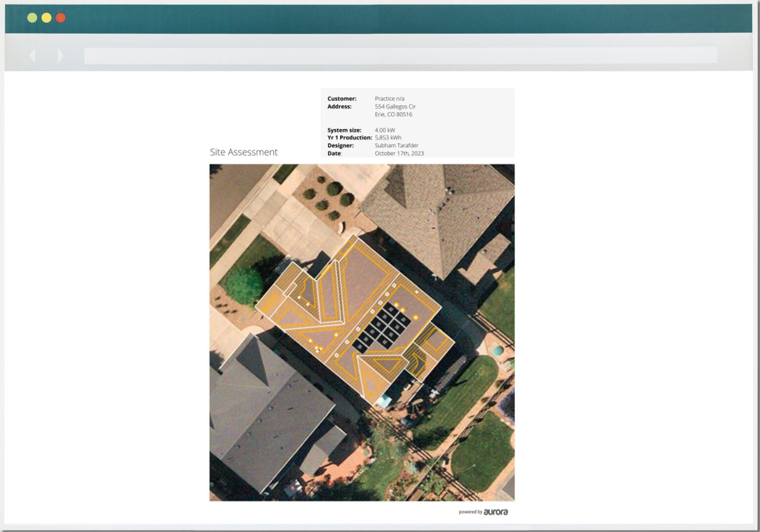Image resolution: width=760 pixels, height=532 pixels.
Task: Click the browser forward arrow
Action: tap(60, 55)
